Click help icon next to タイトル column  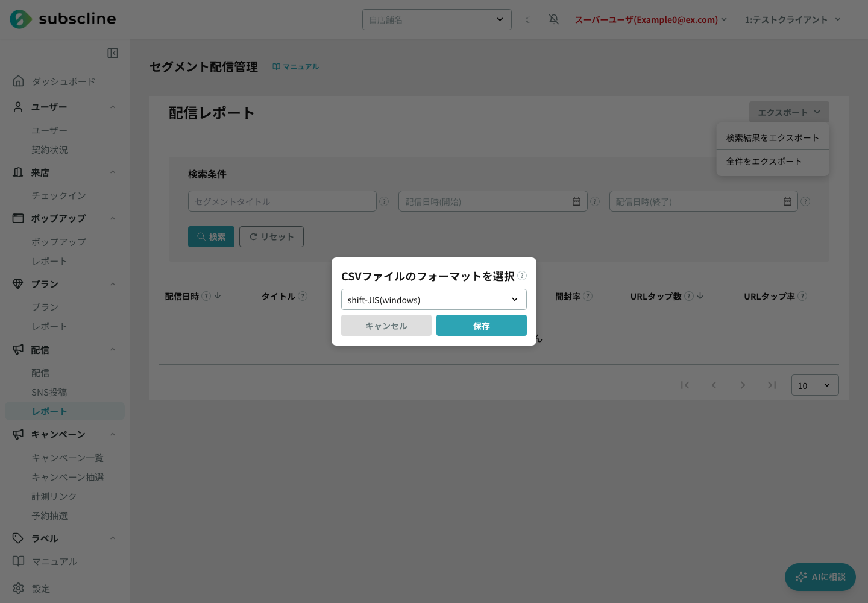303,296
